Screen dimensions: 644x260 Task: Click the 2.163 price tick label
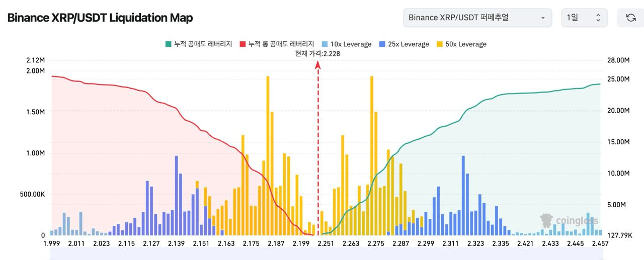pyautogui.click(x=226, y=243)
